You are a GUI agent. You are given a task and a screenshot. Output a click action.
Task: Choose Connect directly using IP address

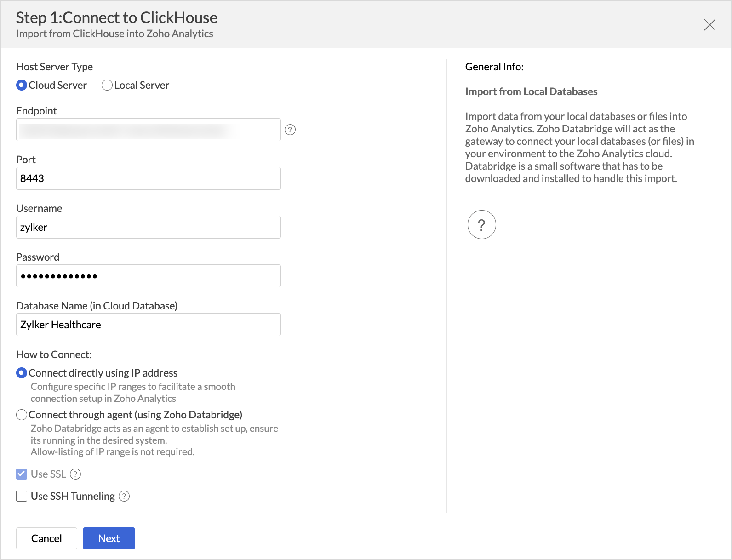[22, 373]
